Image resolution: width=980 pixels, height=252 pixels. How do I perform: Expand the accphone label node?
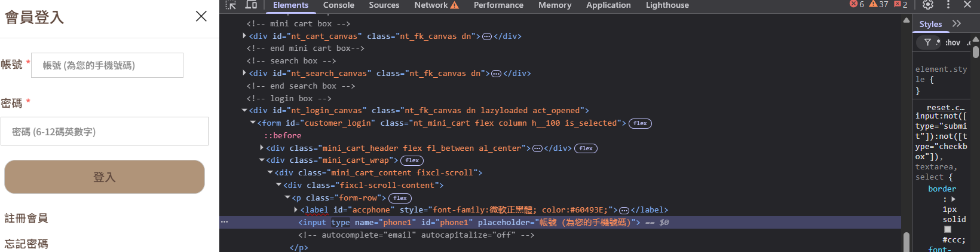(x=296, y=210)
